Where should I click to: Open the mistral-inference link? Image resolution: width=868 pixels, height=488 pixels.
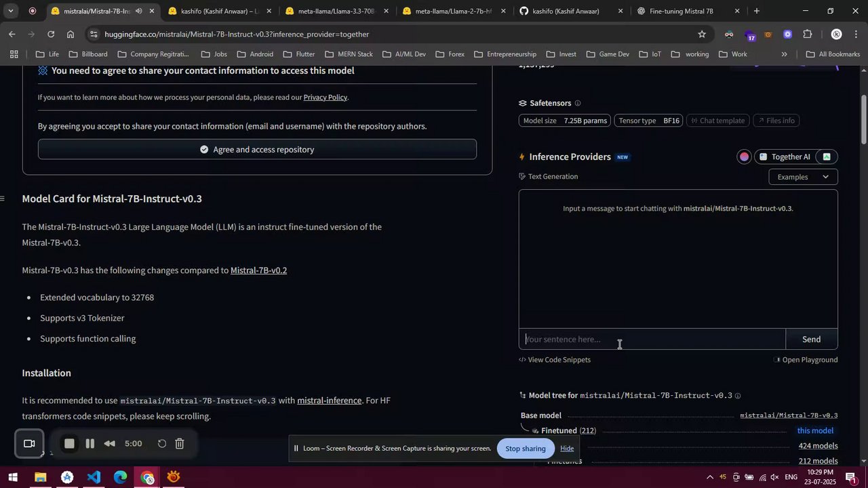click(329, 401)
